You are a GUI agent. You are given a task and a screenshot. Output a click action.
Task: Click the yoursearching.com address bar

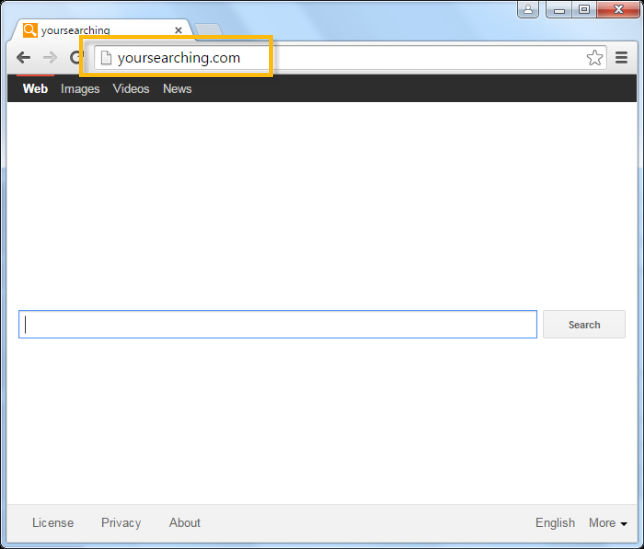(350, 58)
